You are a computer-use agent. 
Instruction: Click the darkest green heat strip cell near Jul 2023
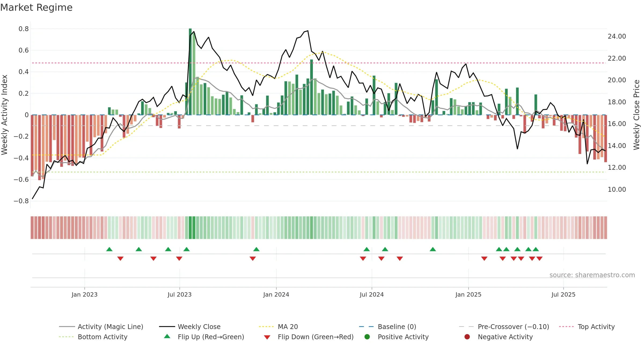click(190, 228)
